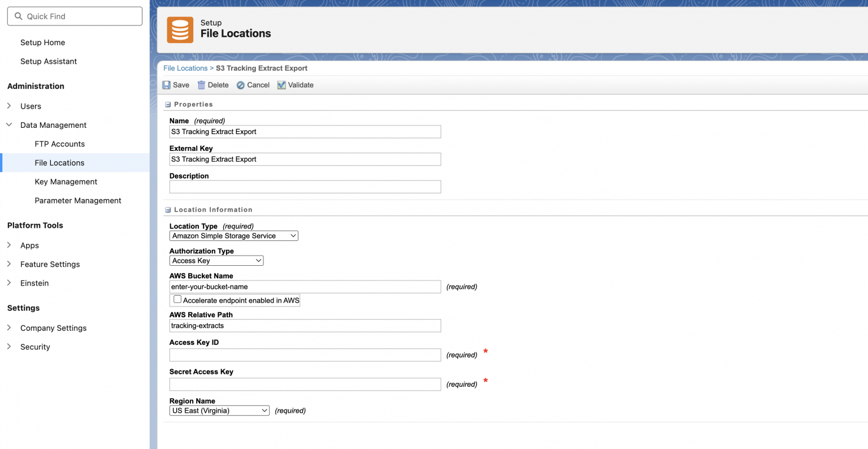
Task: Open the Location Type dropdown
Action: [x=234, y=236]
